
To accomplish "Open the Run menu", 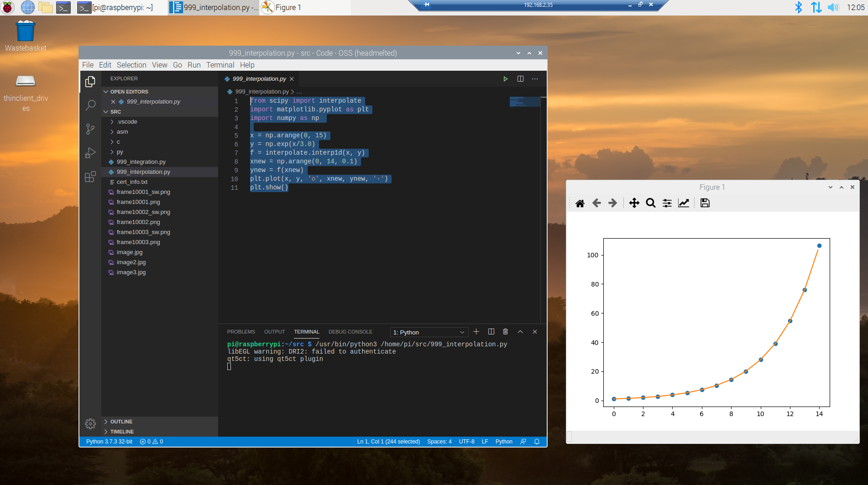I will pos(194,65).
